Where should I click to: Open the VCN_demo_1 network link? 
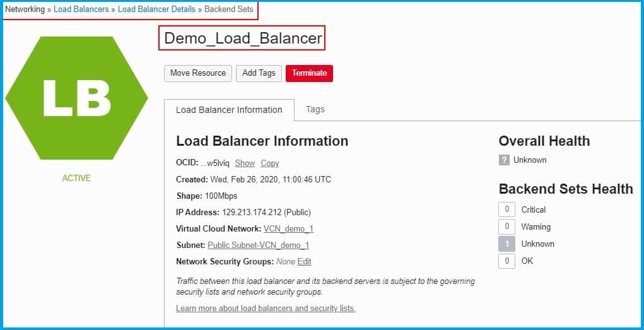tap(288, 229)
